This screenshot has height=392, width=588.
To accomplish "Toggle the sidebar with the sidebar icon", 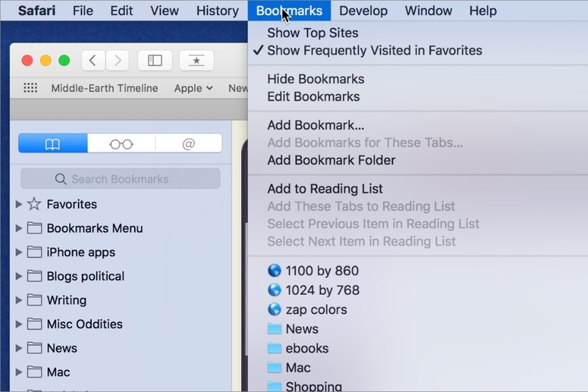I will (x=155, y=60).
